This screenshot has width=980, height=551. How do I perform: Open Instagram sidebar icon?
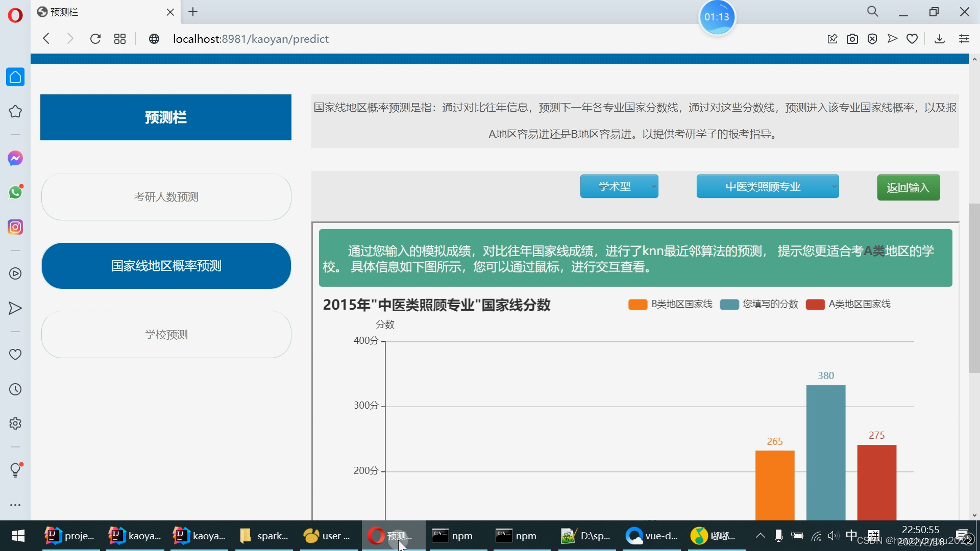pos(15,227)
